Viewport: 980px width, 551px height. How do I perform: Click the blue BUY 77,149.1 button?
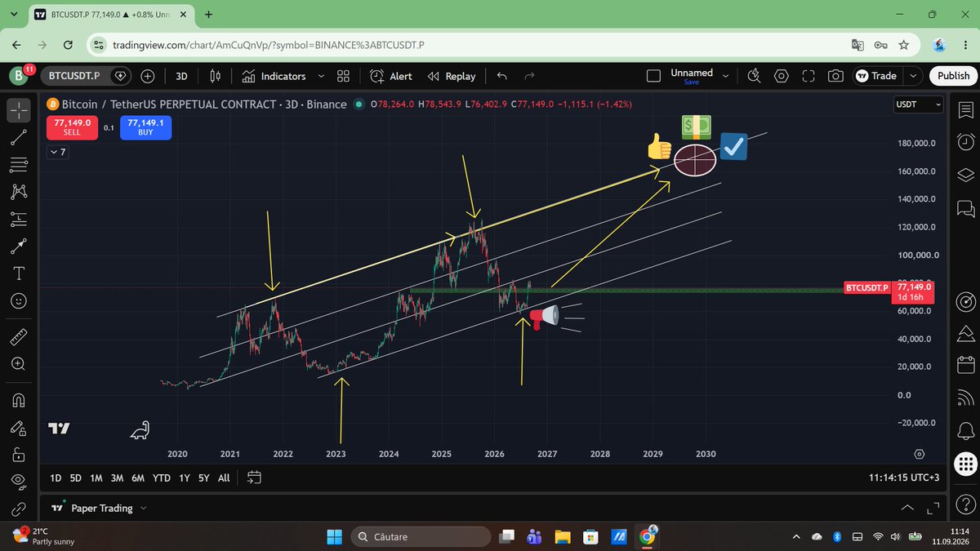145,127
